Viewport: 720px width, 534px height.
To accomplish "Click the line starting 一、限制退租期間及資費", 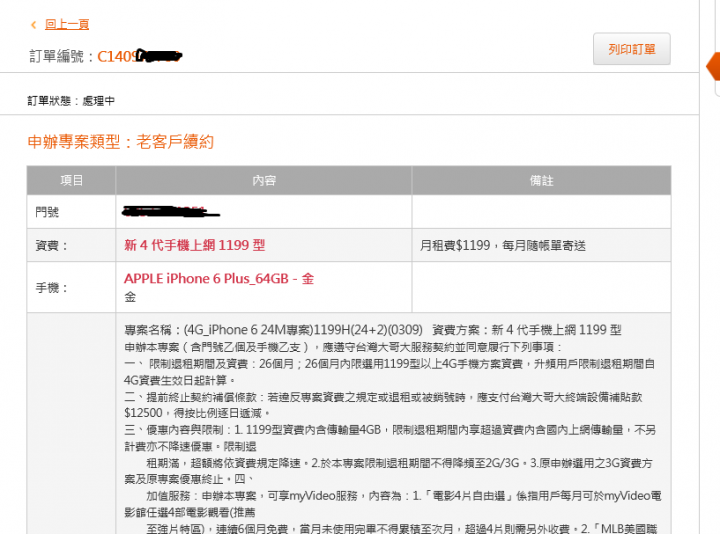I will tap(389, 364).
